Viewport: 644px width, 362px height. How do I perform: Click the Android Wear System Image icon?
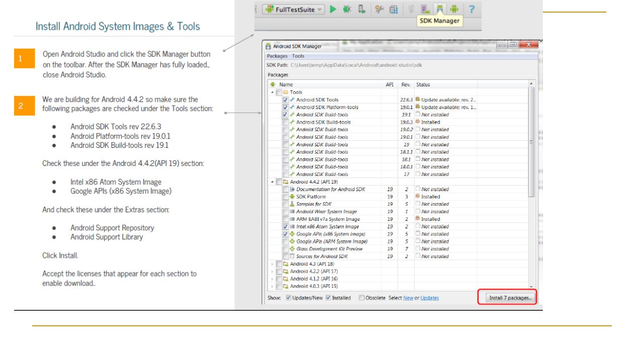click(x=292, y=212)
